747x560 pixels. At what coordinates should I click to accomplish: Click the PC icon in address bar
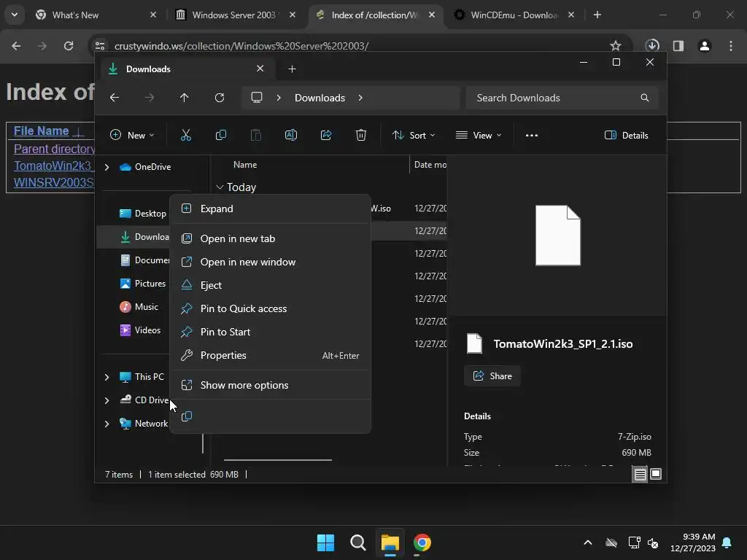(257, 98)
